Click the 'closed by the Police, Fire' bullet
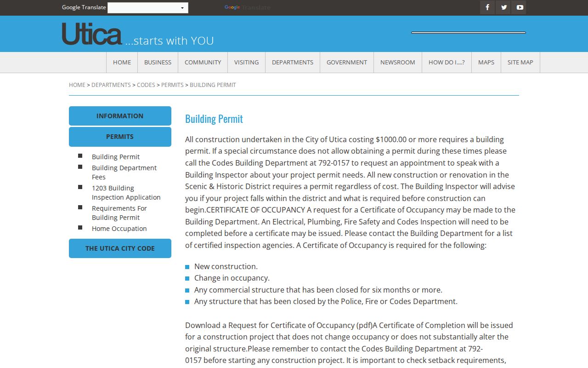 pos(326,302)
